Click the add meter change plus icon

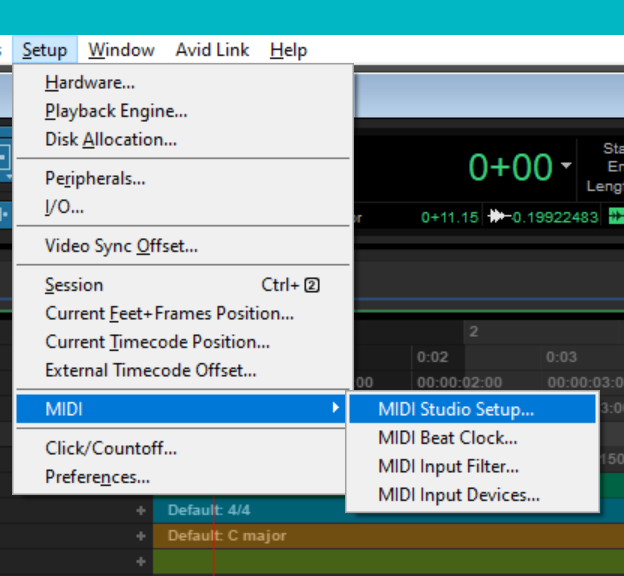coord(141,510)
